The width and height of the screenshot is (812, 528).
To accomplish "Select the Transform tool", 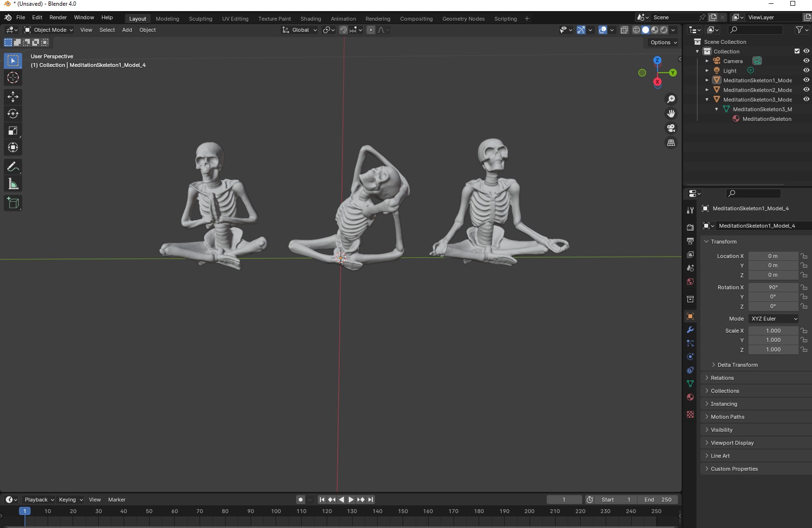I will pos(13,147).
